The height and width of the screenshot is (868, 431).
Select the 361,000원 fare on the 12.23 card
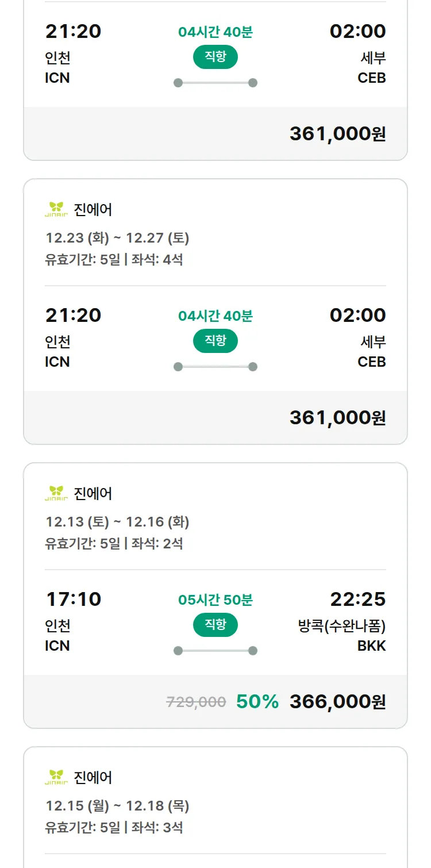point(337,417)
